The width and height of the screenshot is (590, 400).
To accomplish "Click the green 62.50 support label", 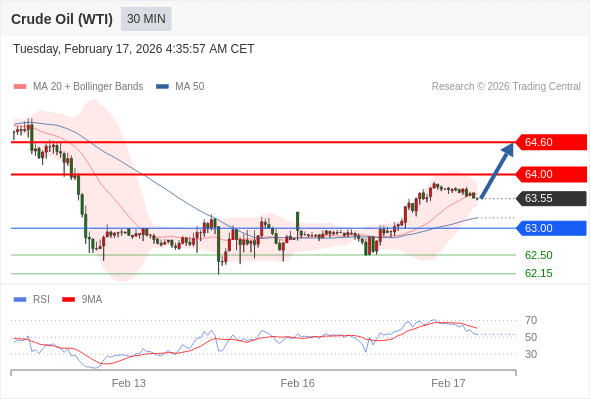I will pyautogui.click(x=538, y=255).
